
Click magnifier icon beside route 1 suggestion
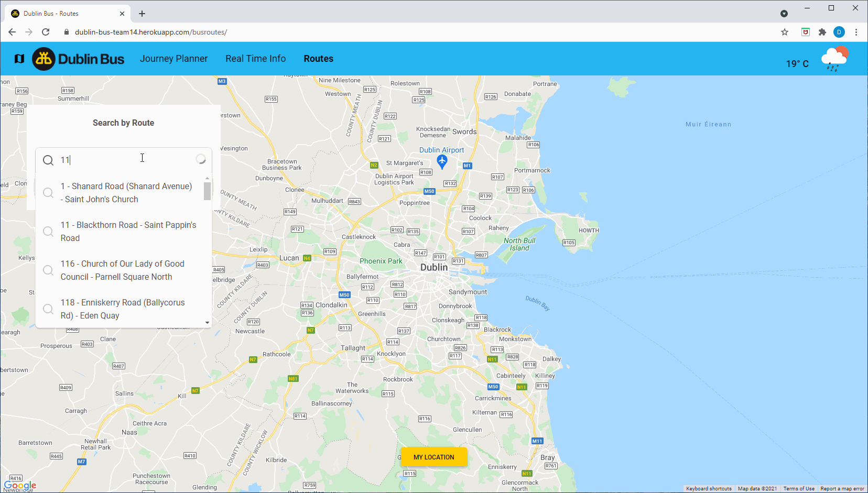click(48, 193)
